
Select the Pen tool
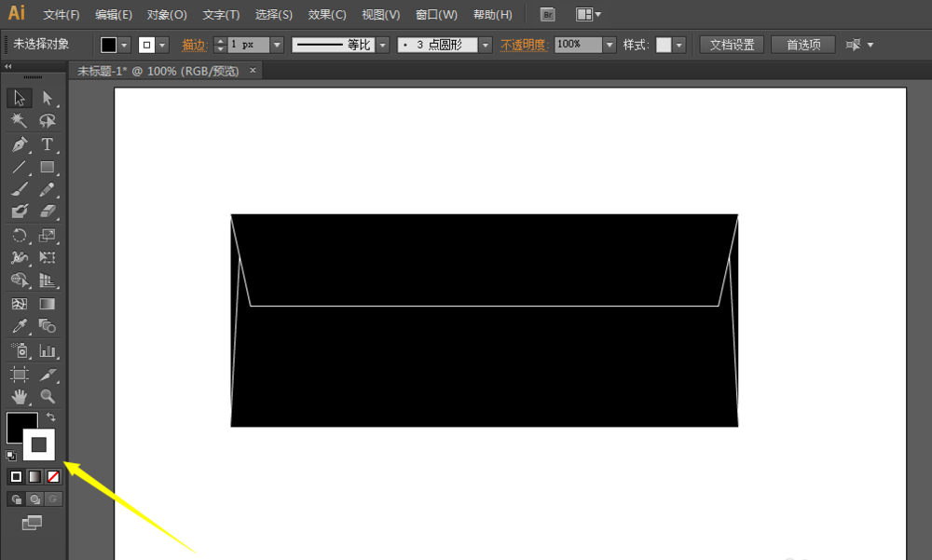point(19,144)
